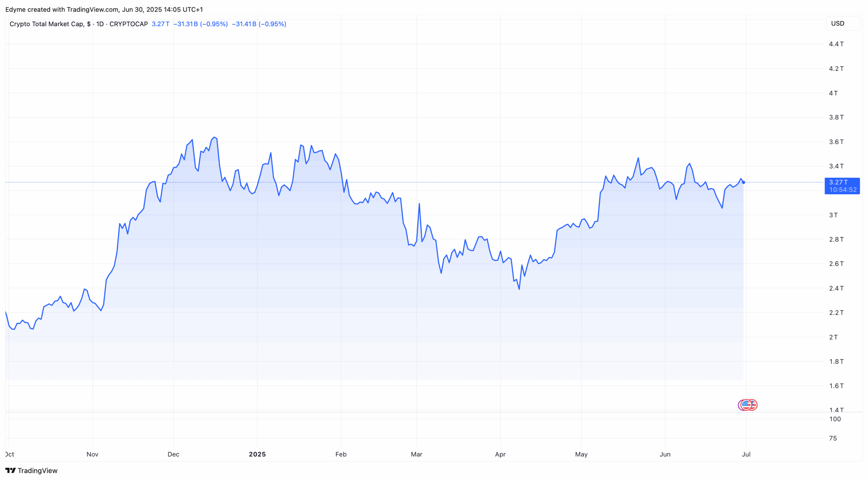Click the 75 label on the lower pane axis
868x480 pixels.
(833, 438)
